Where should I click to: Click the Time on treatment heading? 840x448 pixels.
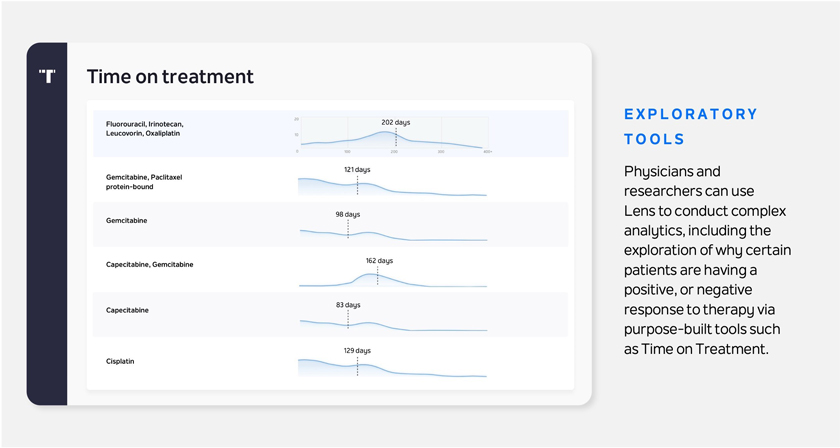click(x=170, y=77)
